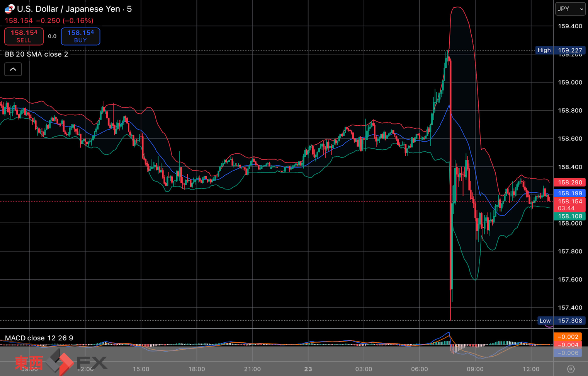The height and width of the screenshot is (376, 588).
Task: Click the 18:00 time axis marker
Action: pyautogui.click(x=196, y=369)
